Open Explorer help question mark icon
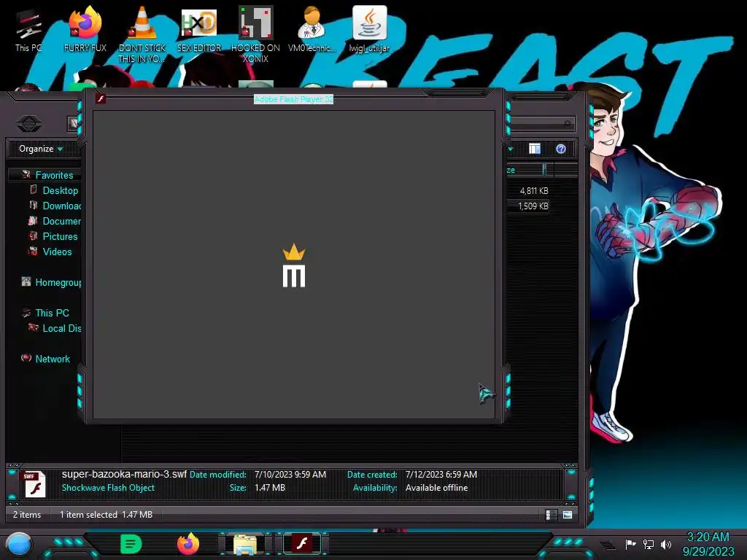The width and height of the screenshot is (747, 560). click(561, 149)
